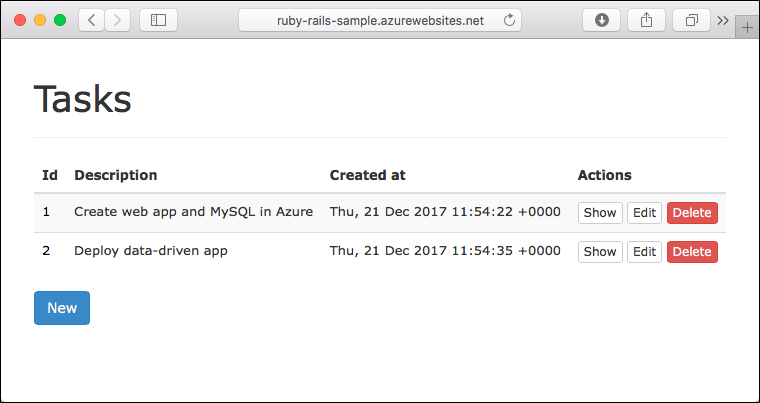Delete the Deploy data-driven app task
The width and height of the screenshot is (760, 403).
click(692, 252)
